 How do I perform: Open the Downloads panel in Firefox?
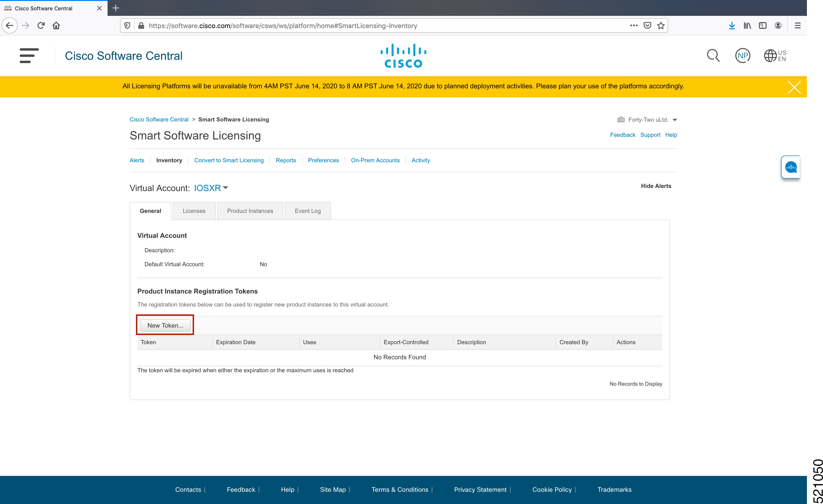point(732,25)
